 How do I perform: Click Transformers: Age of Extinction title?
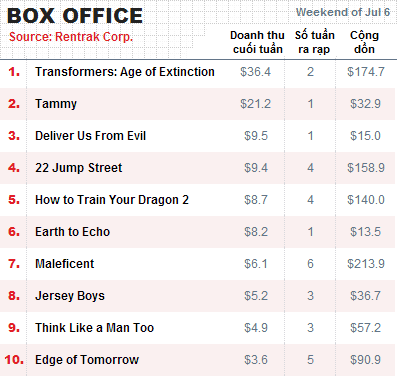click(x=125, y=72)
